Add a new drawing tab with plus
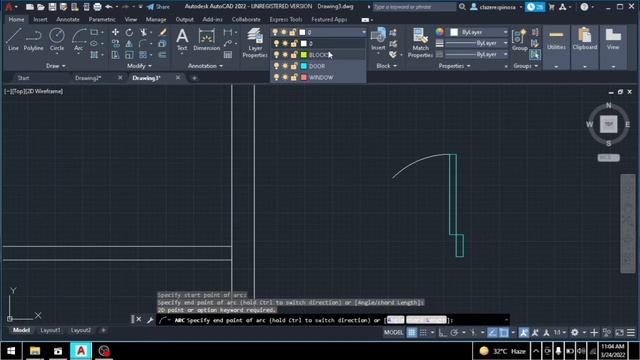This screenshot has width=640, height=360. tap(194, 78)
